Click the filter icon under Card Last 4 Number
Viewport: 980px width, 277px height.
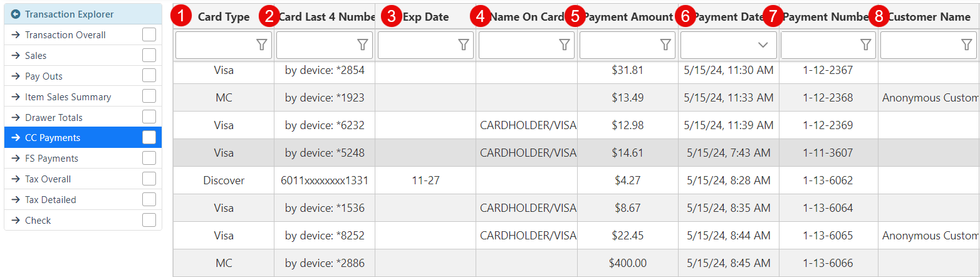point(362,44)
